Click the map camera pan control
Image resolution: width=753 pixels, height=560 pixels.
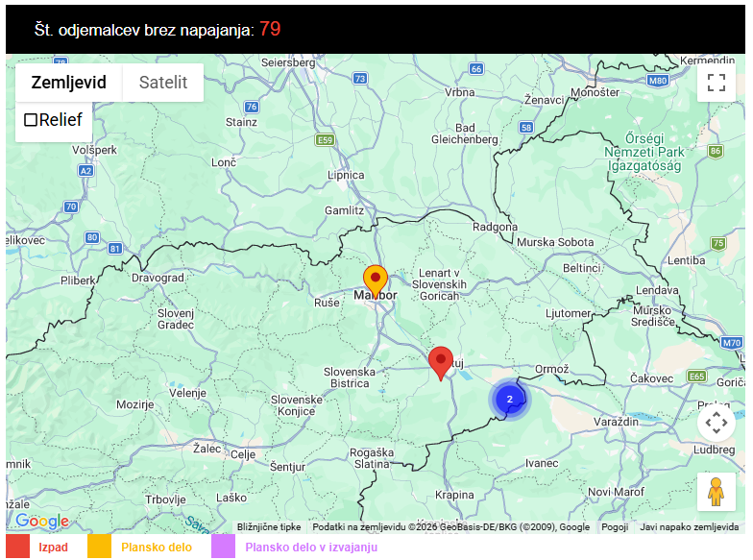716,423
